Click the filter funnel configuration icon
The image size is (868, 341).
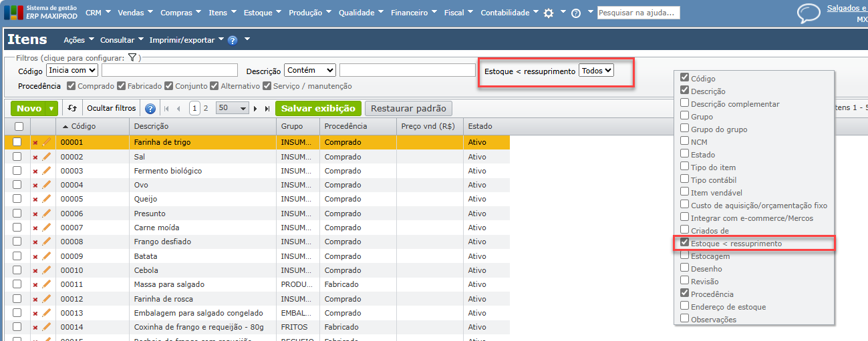(x=132, y=58)
